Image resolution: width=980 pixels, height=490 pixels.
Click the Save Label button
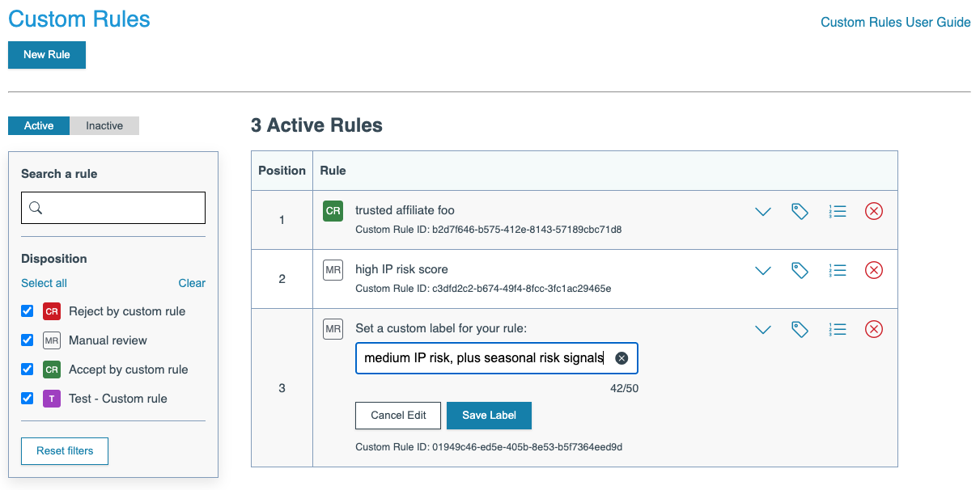(489, 416)
